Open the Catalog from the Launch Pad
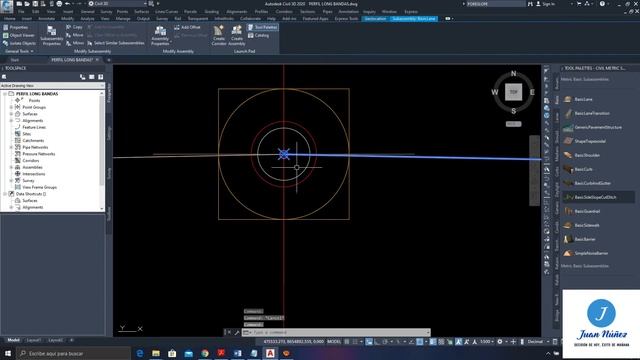 (x=258, y=36)
